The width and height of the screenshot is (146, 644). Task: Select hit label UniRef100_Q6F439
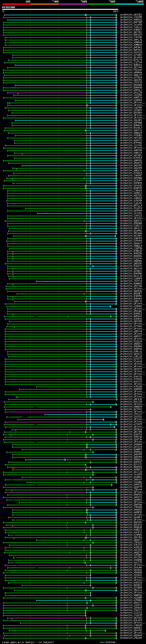pos(131,399)
